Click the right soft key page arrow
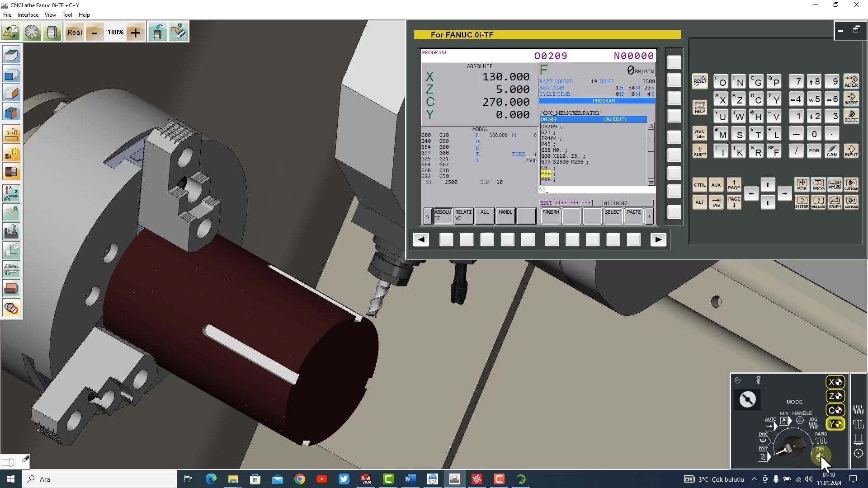 pos(658,239)
